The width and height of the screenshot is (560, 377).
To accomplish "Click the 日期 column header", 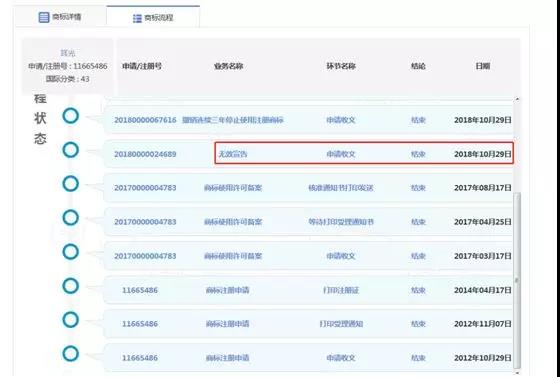I will click(482, 66).
